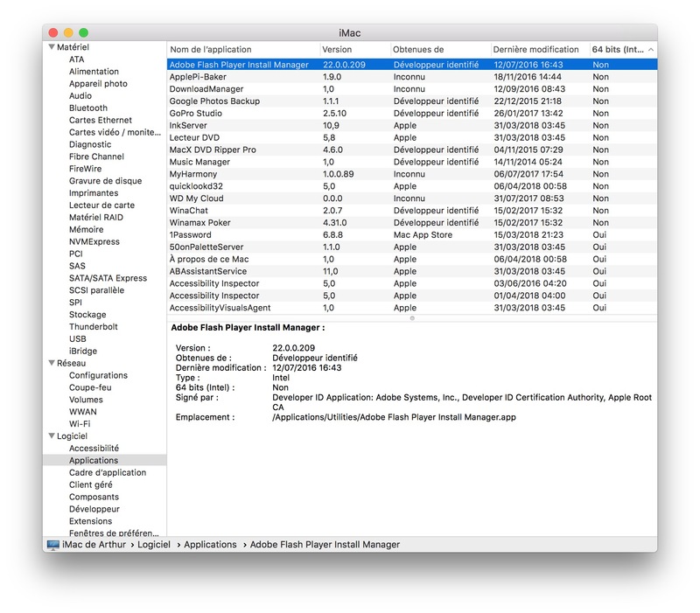700x613 pixels.
Task: Click the 64 bits column sort arrow
Action: click(651, 50)
